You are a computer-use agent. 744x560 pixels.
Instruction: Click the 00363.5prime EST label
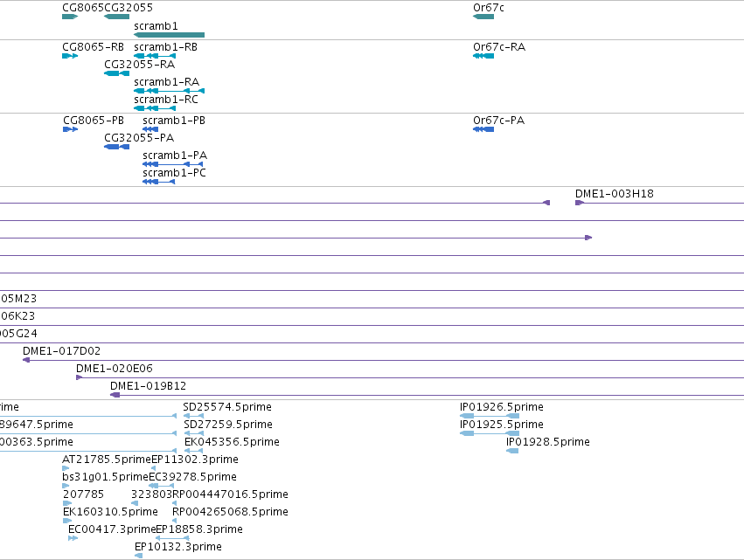37,442
